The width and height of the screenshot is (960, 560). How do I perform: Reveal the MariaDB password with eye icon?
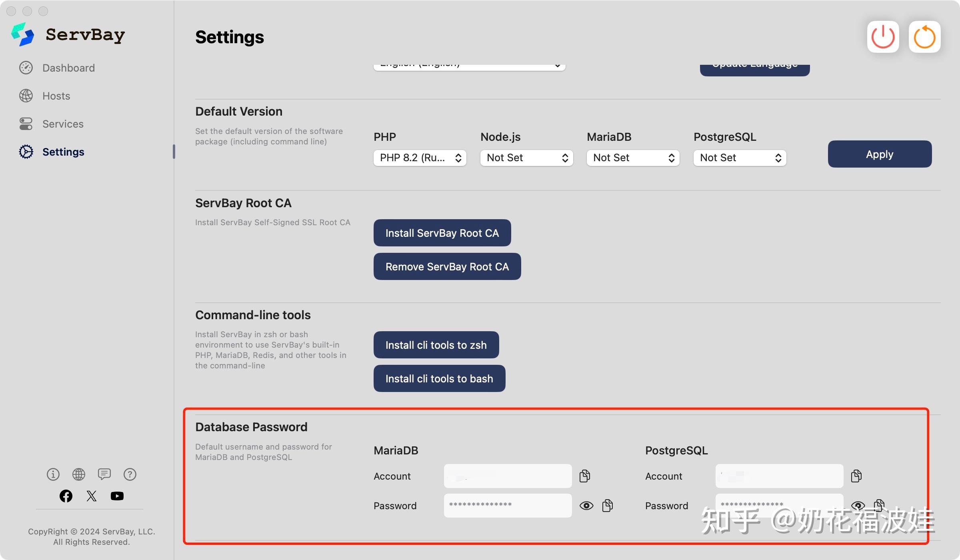click(x=586, y=506)
